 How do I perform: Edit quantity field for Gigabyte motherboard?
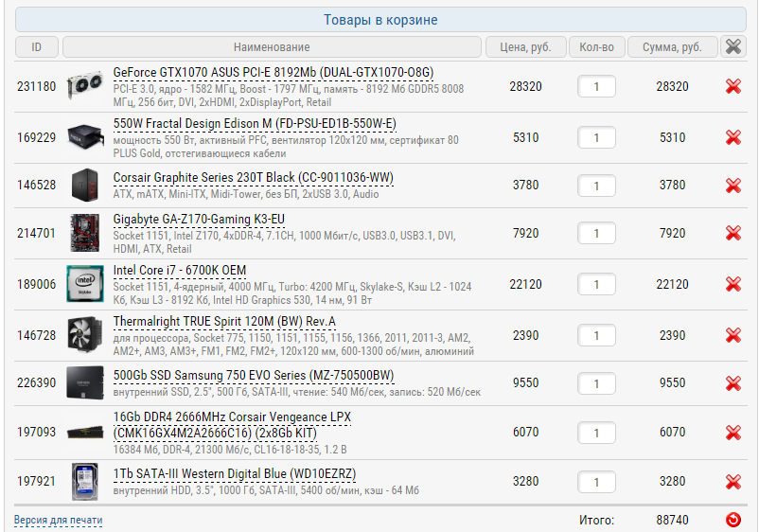pos(596,233)
